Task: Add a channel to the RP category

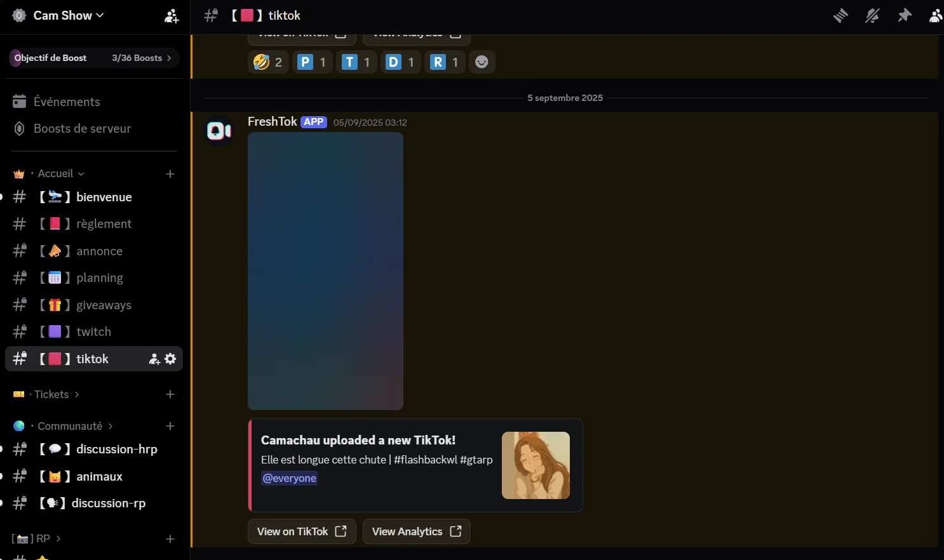Action: (x=170, y=539)
